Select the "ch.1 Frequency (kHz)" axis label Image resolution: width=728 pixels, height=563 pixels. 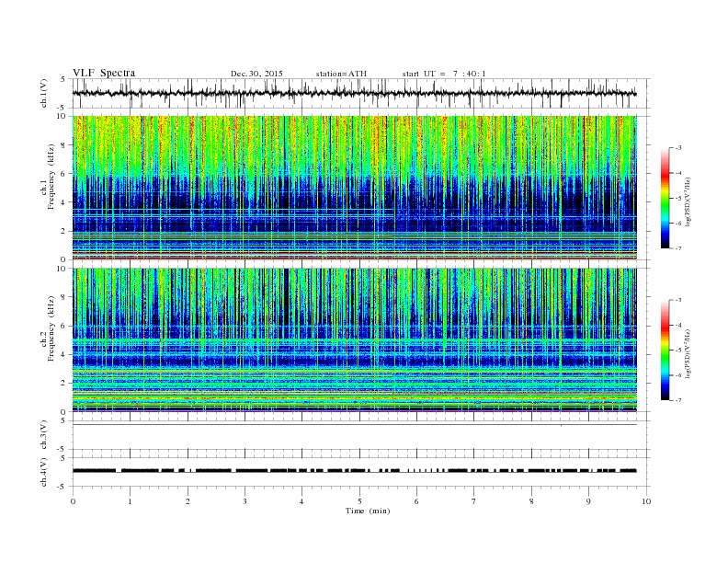point(48,177)
